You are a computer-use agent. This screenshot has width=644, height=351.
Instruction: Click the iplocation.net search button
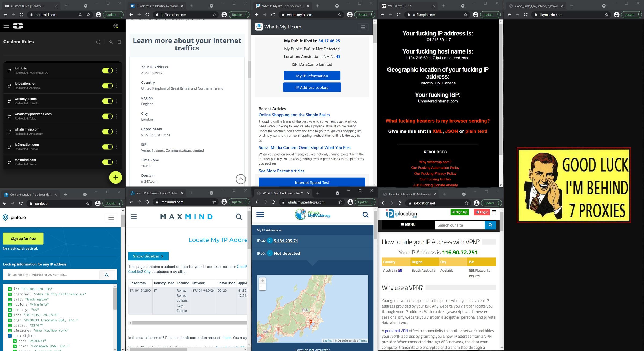point(491,225)
